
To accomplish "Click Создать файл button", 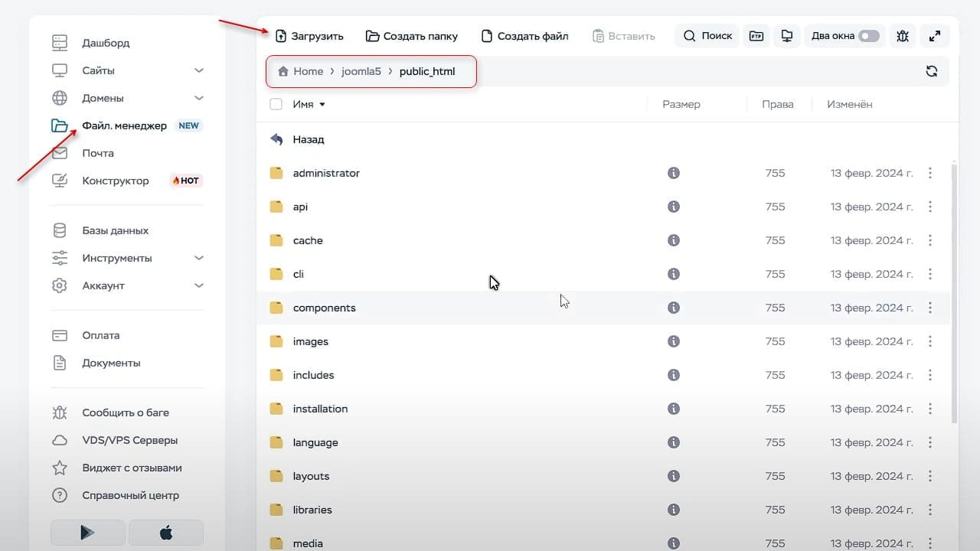I will coord(524,36).
